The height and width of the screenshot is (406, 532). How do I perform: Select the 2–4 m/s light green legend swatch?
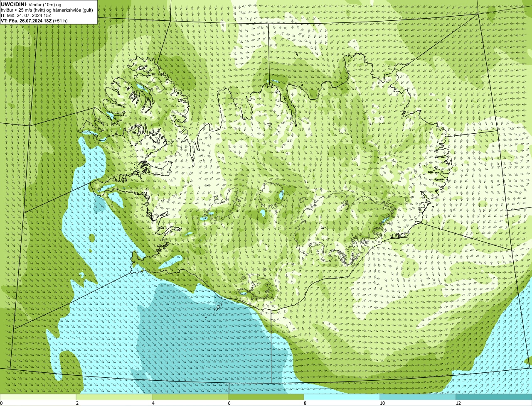pos(114,397)
